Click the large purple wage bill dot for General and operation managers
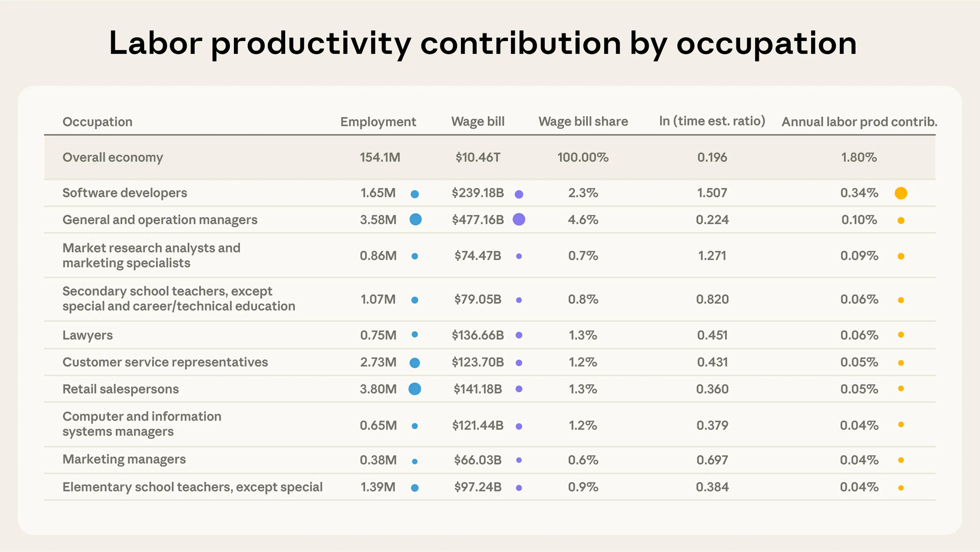The image size is (980, 552). [519, 219]
